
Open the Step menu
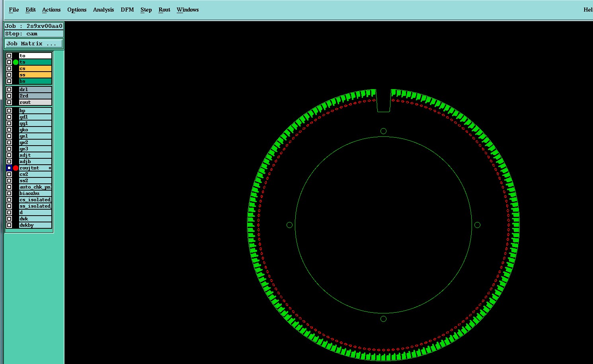tap(146, 10)
